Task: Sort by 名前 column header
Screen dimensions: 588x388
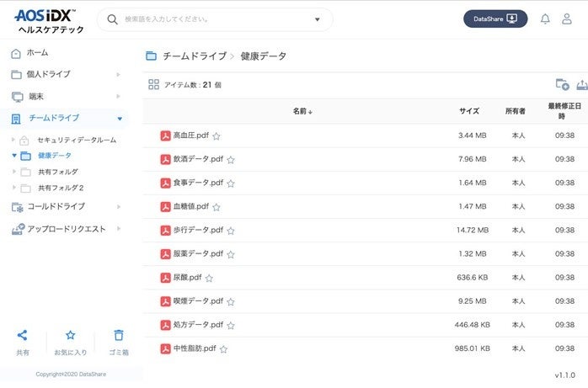Action: click(302, 111)
